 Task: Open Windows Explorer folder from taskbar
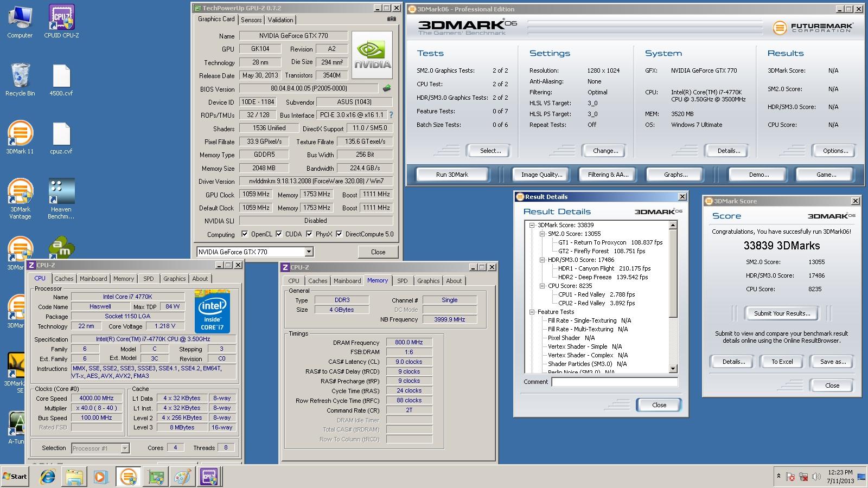(74, 477)
